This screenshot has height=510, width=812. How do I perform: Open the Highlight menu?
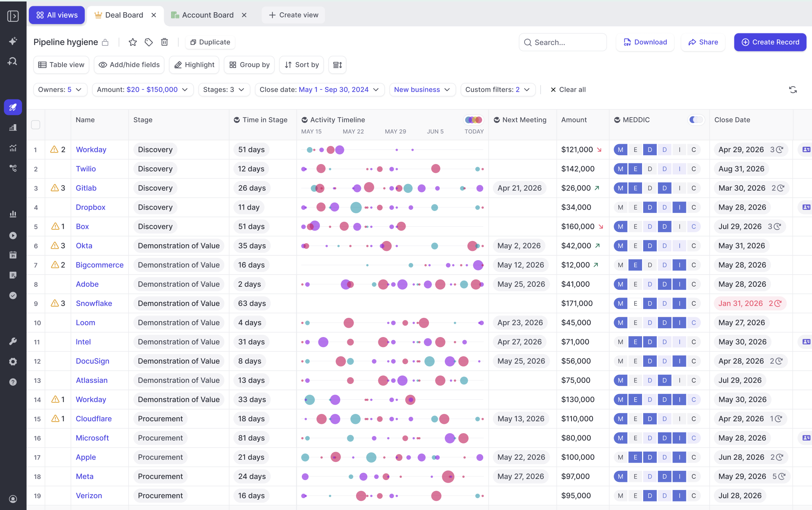pyautogui.click(x=194, y=65)
